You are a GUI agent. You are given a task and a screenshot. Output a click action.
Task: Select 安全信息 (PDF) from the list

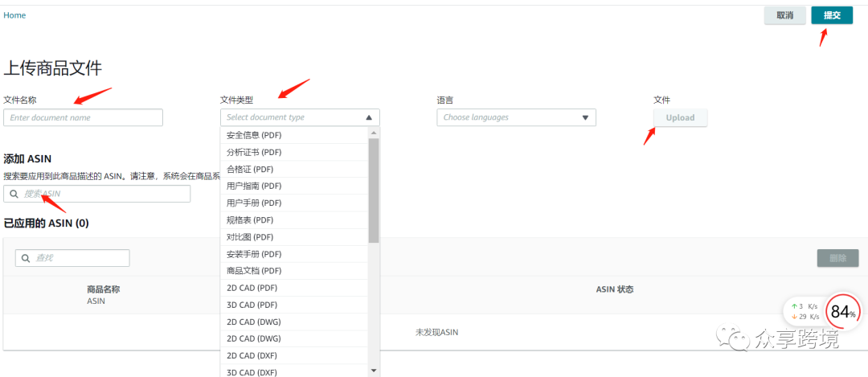point(294,135)
